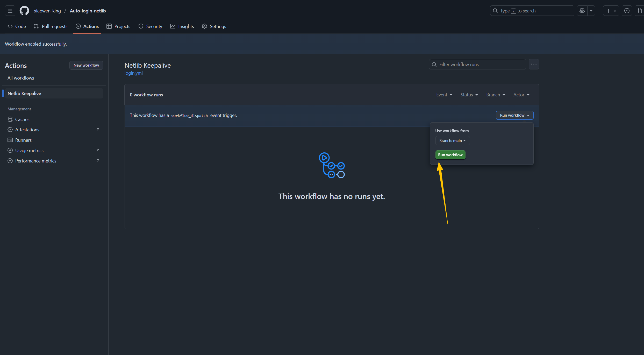Open the issues icon in header

point(627,11)
